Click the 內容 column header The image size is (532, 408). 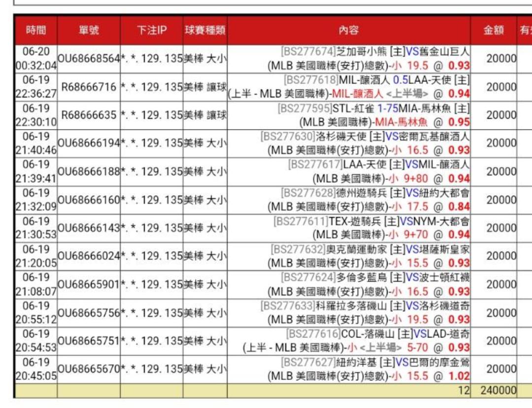tap(349, 30)
